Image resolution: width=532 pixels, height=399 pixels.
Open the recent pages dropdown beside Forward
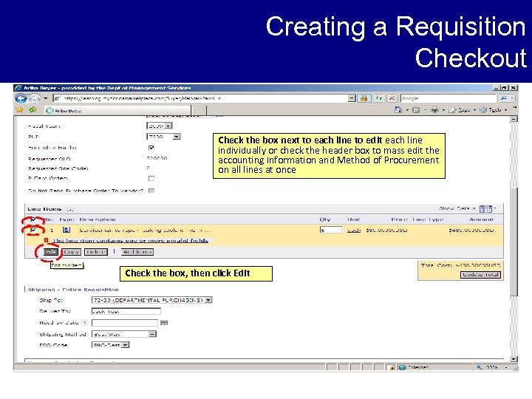click(46, 98)
